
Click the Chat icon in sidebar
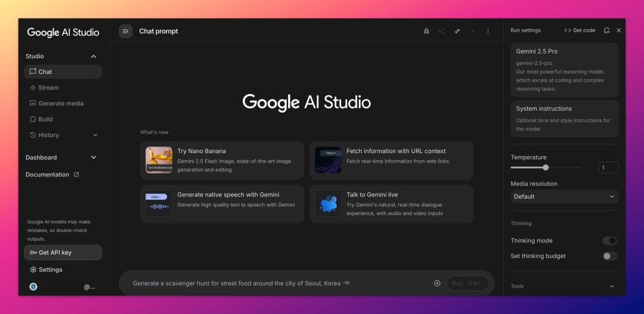(x=33, y=71)
